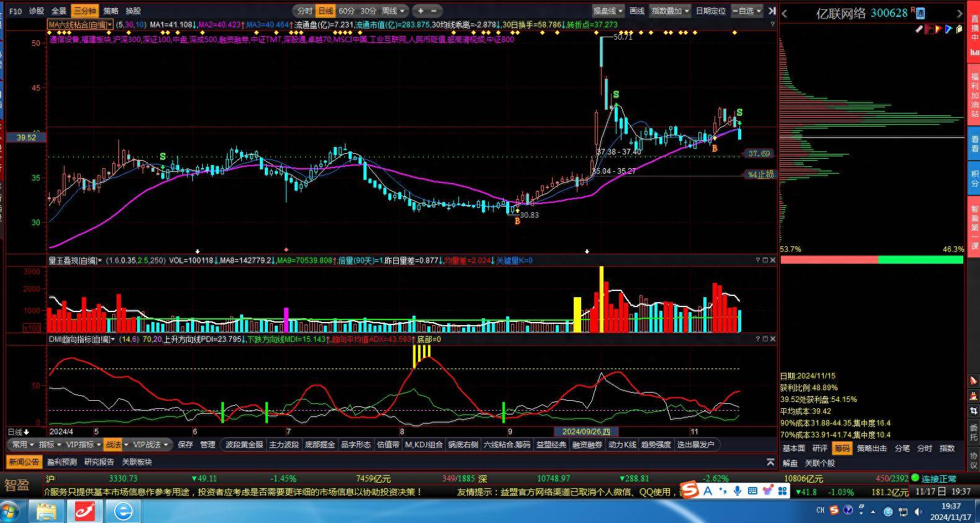Open the 关联板块 tab
Screen dimensions: 980x523
tap(136, 462)
